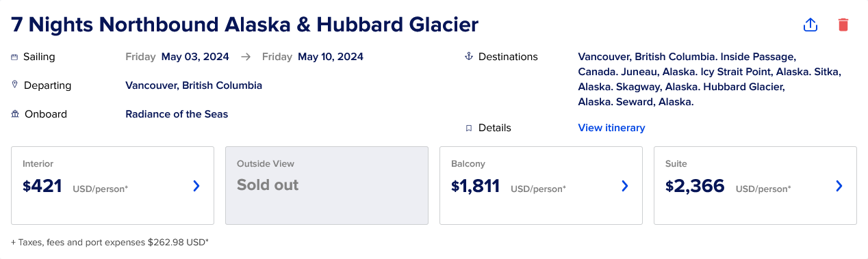Click the sold out Outside View card
868x259 pixels.
[x=327, y=185]
